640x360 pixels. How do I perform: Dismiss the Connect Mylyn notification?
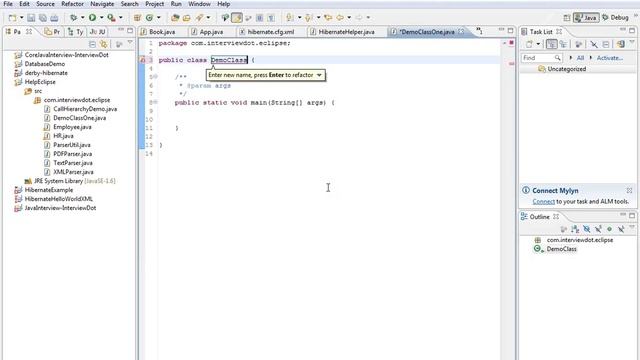coord(629,190)
